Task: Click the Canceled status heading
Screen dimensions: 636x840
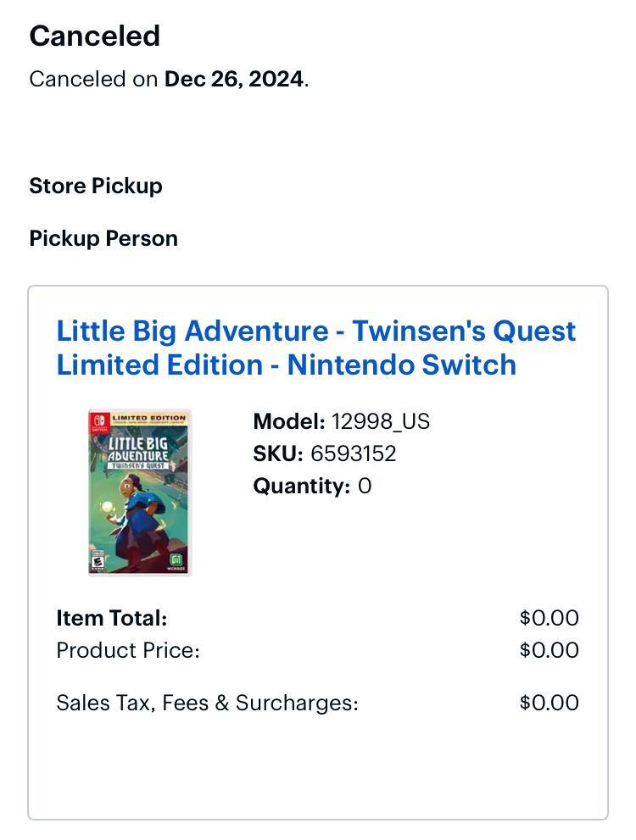Action: (94, 36)
